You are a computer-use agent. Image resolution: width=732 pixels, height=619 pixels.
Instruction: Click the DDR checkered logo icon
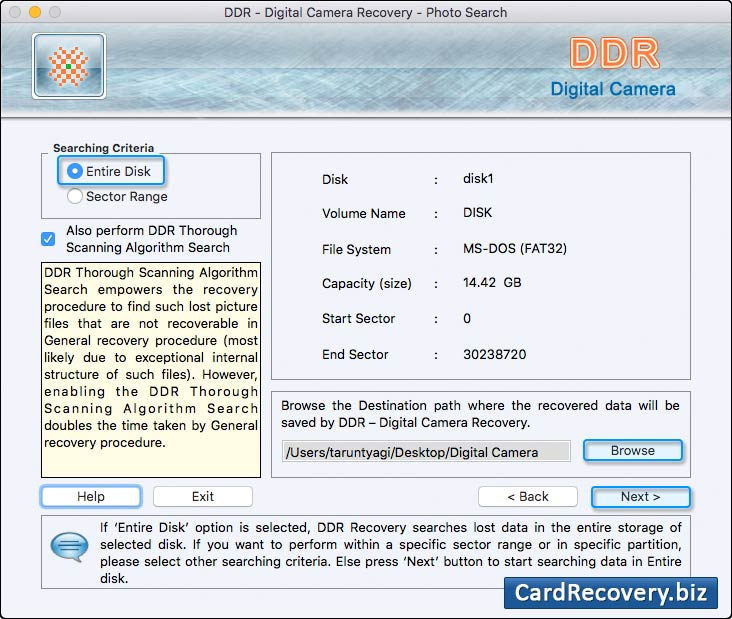[x=69, y=66]
